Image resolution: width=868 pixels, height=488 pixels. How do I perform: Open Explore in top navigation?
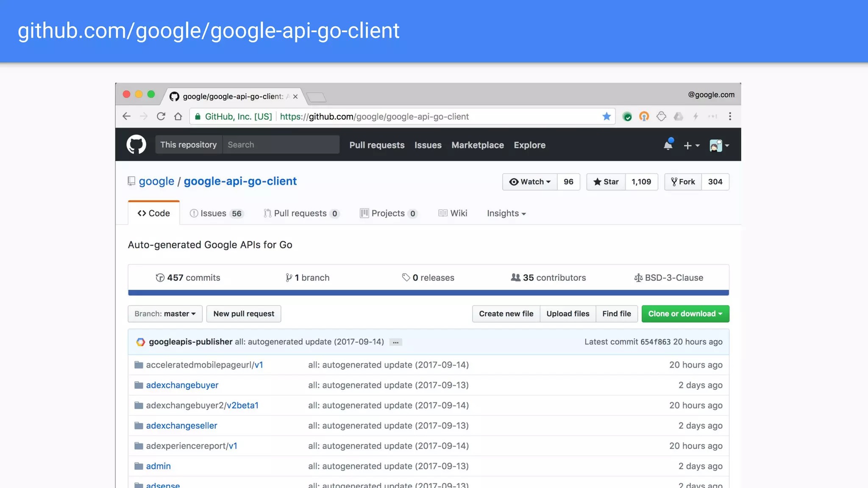[x=530, y=145]
